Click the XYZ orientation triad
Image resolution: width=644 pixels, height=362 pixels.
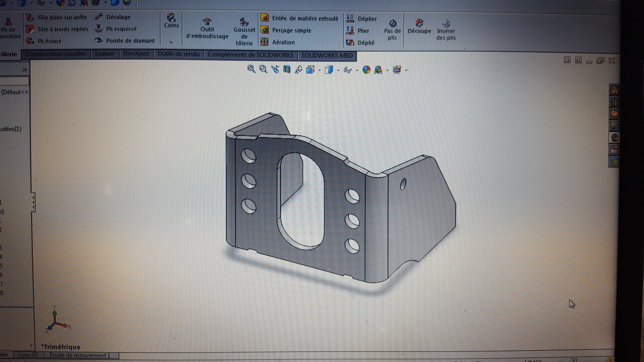58,319
